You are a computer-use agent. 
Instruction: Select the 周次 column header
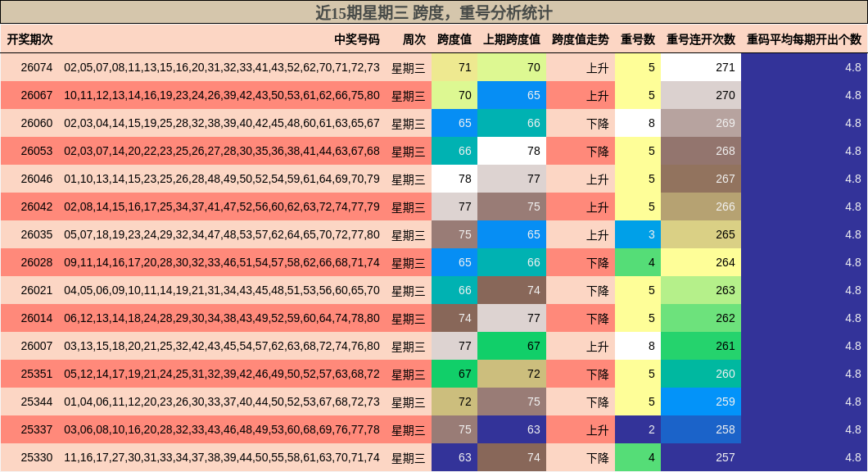pyautogui.click(x=413, y=38)
